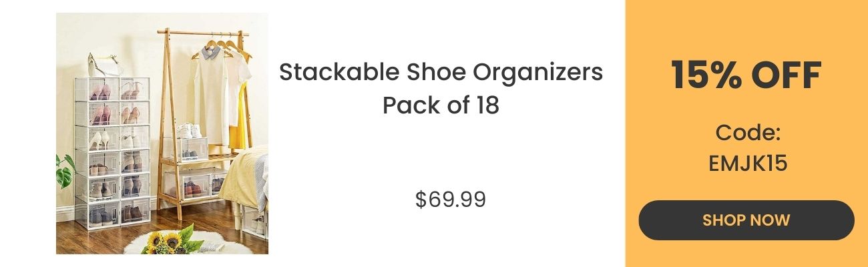Click the $69.99 price
Screen dimensions: 868x267
[x=451, y=200]
